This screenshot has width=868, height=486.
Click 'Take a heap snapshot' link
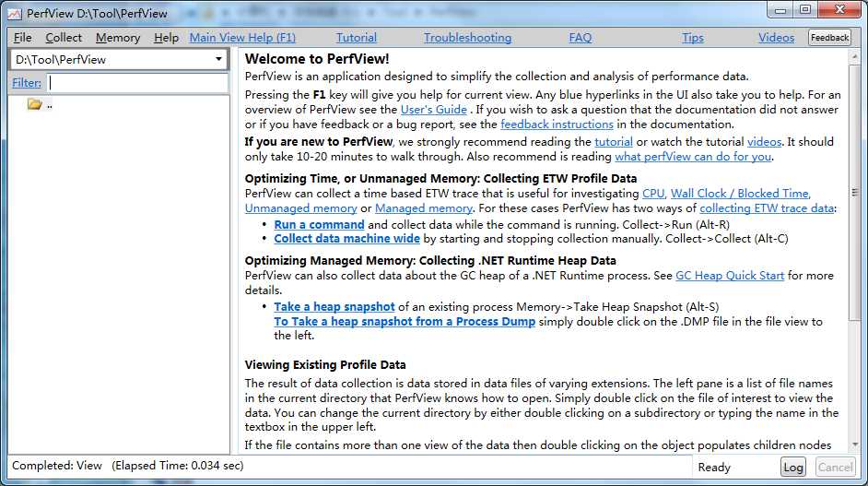click(x=334, y=306)
